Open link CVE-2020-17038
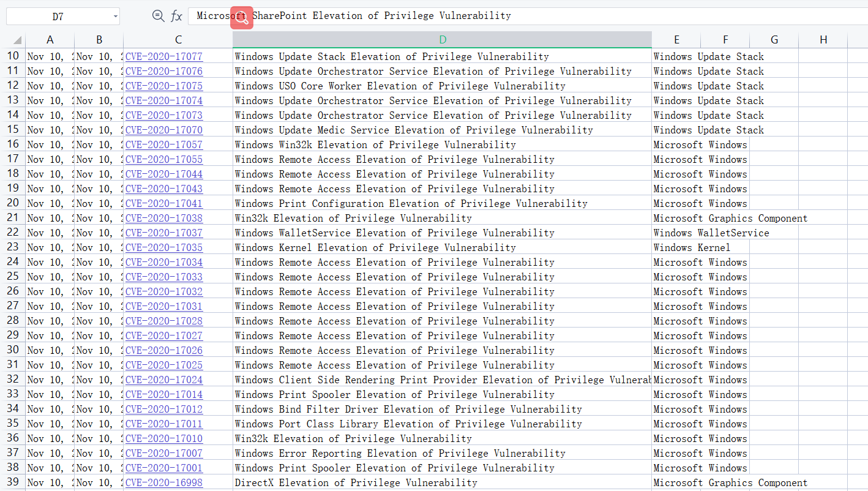Screen dimensions: 868x491 [164, 218]
